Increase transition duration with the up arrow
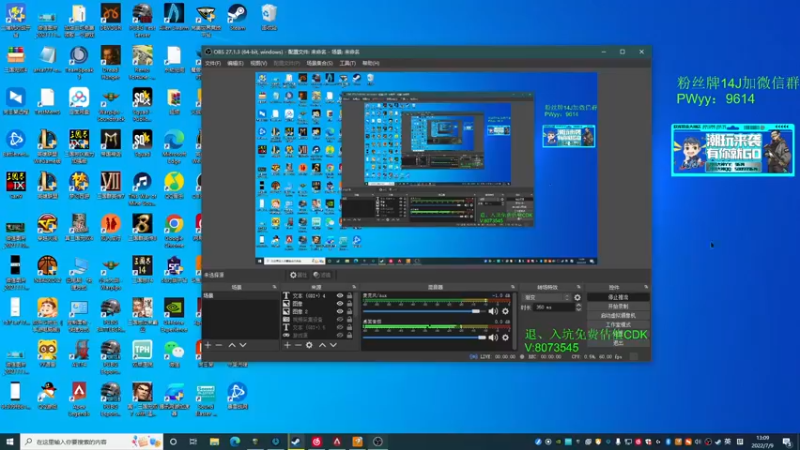Viewport: 800px width, 450px height. click(x=578, y=306)
